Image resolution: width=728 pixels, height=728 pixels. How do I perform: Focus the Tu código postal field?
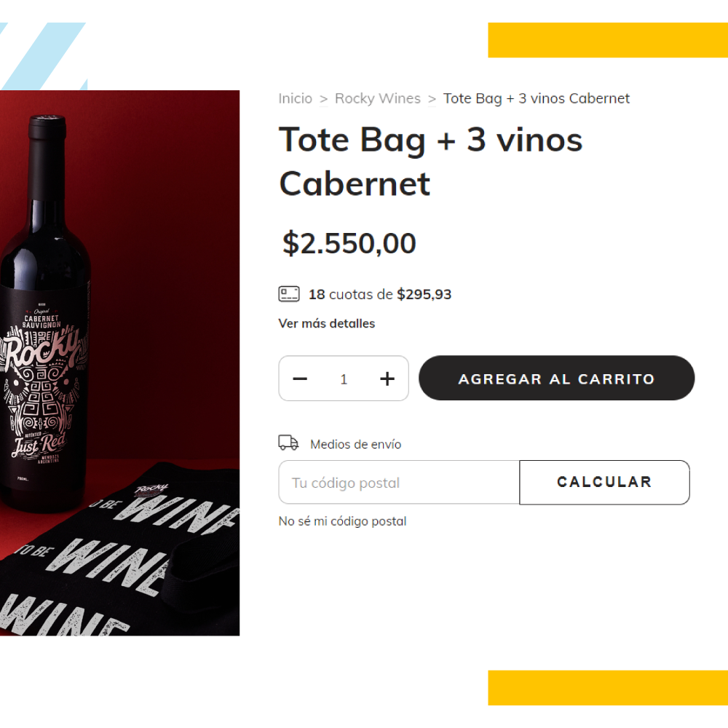399,483
